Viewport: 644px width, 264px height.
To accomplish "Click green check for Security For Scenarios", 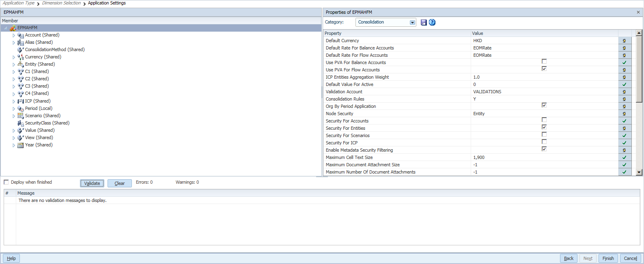I will coord(624,135).
